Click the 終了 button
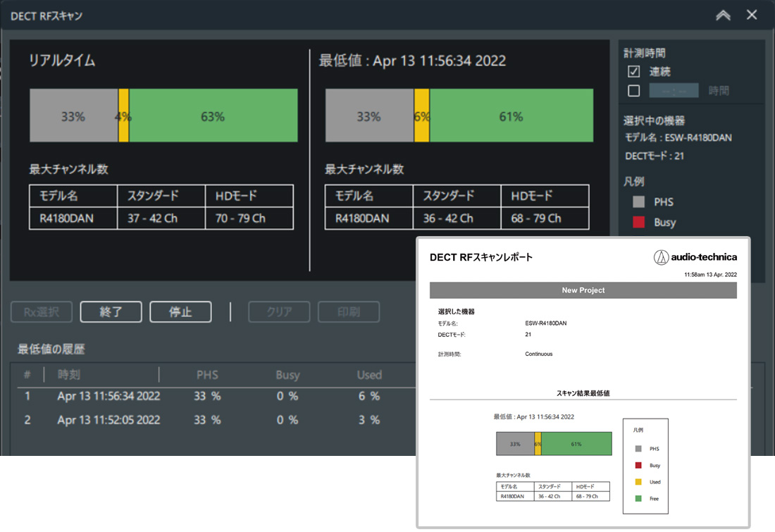This screenshot has width=775, height=532. point(111,312)
